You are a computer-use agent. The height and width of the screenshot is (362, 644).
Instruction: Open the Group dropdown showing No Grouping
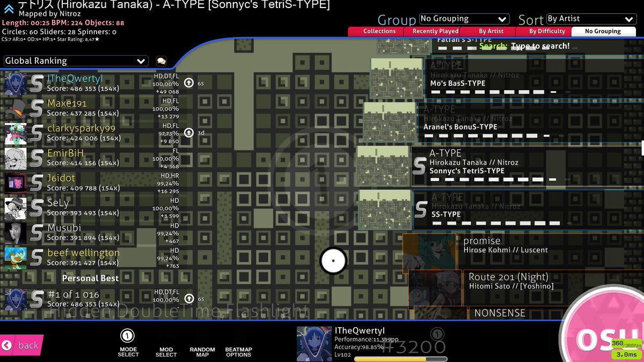click(x=464, y=19)
